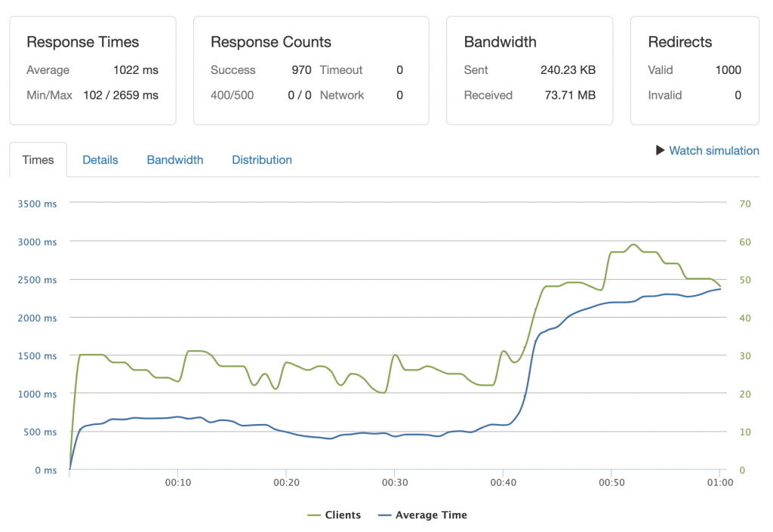Click the Bandwidth card heading
This screenshot has height=532, width=773.
[500, 42]
